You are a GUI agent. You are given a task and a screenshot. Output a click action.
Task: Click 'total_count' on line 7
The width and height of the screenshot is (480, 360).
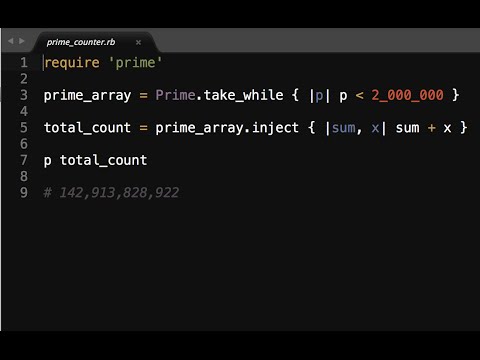[104, 160]
